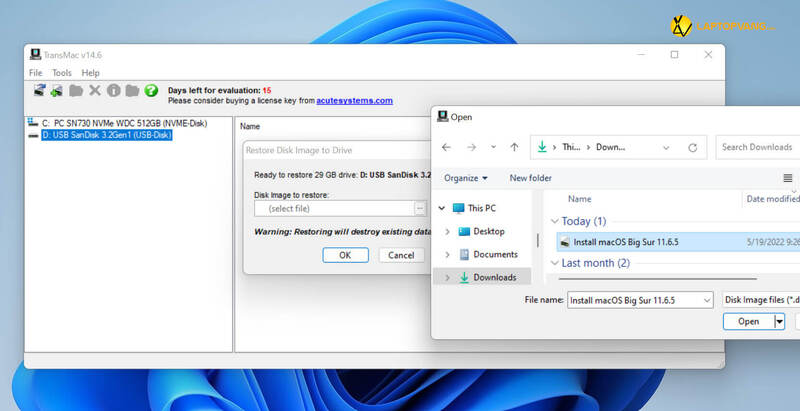800x411 pixels.
Task: Click the greyed-out X delete toolbar icon
Action: coord(95,91)
